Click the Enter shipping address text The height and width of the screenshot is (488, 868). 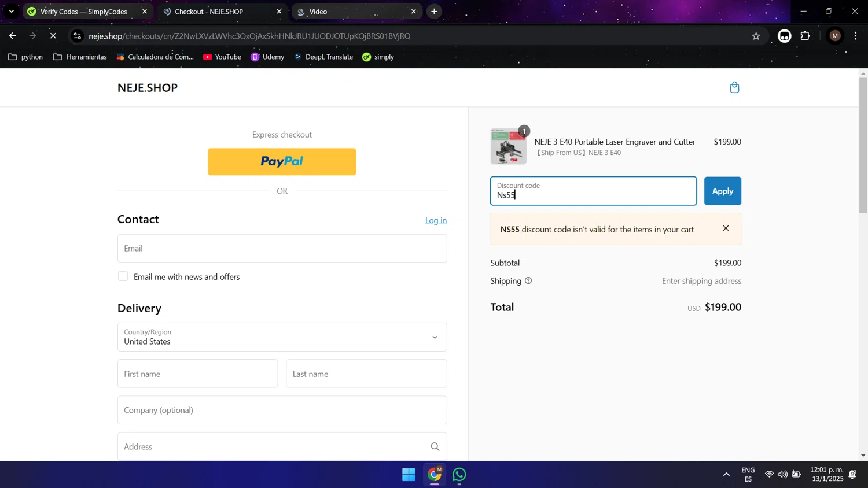pyautogui.click(x=701, y=281)
